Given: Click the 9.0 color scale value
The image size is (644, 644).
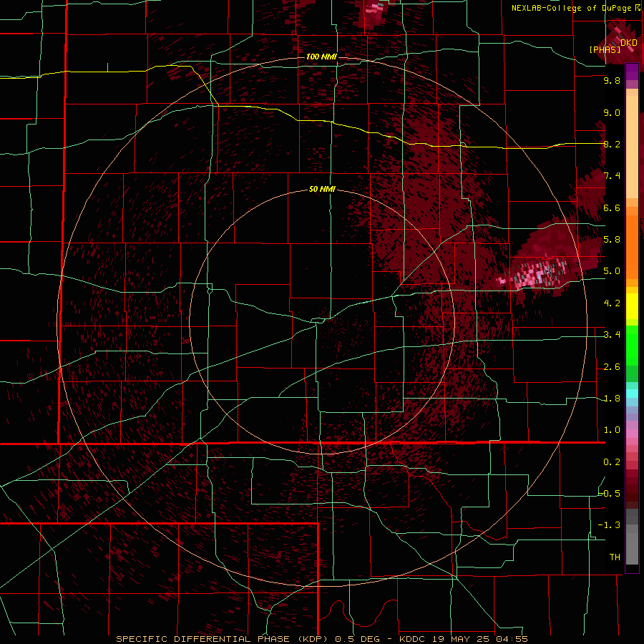Looking at the screenshot, I should point(612,112).
